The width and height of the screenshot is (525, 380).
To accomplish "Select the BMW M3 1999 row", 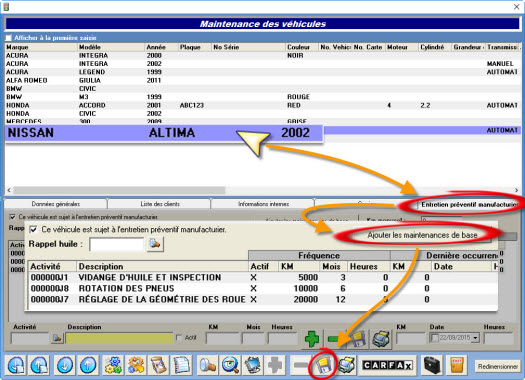I will click(x=262, y=97).
